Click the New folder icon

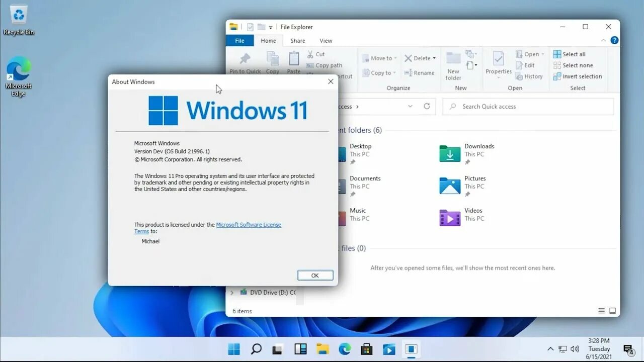click(x=453, y=58)
